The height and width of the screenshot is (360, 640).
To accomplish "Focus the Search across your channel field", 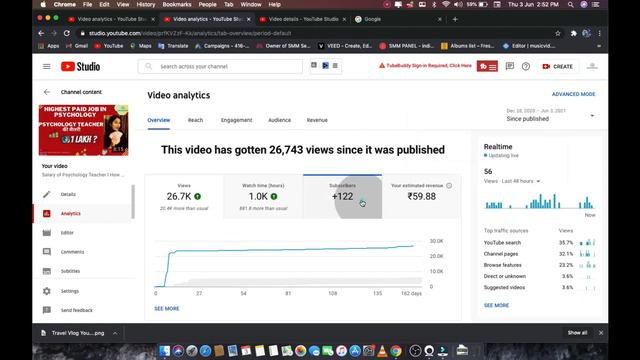I will tap(220, 67).
